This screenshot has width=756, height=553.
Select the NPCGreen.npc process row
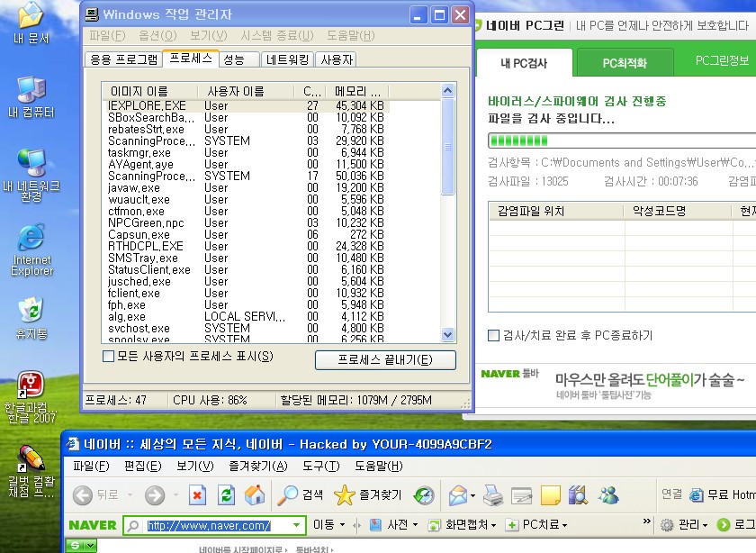[x=246, y=223]
